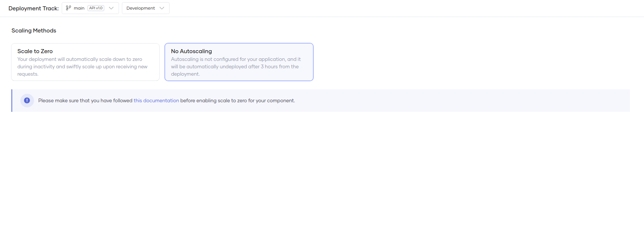Click the 'Development' text in environment selector

click(x=140, y=8)
